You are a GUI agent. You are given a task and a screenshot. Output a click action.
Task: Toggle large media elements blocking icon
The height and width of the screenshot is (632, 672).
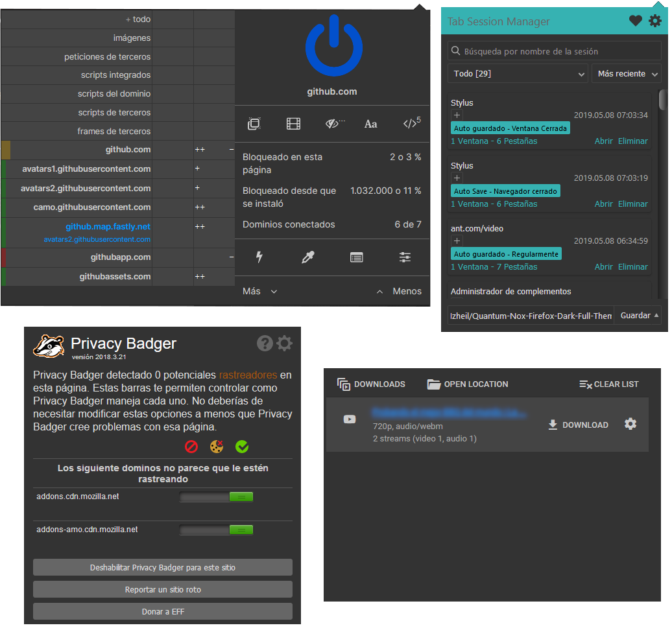coord(293,124)
